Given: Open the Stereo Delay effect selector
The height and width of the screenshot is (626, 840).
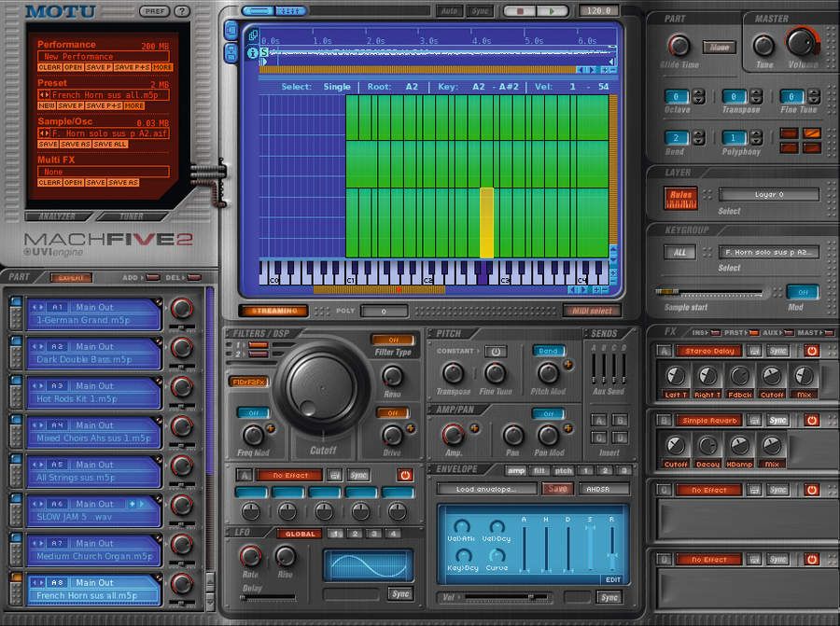Looking at the screenshot, I should point(709,351).
